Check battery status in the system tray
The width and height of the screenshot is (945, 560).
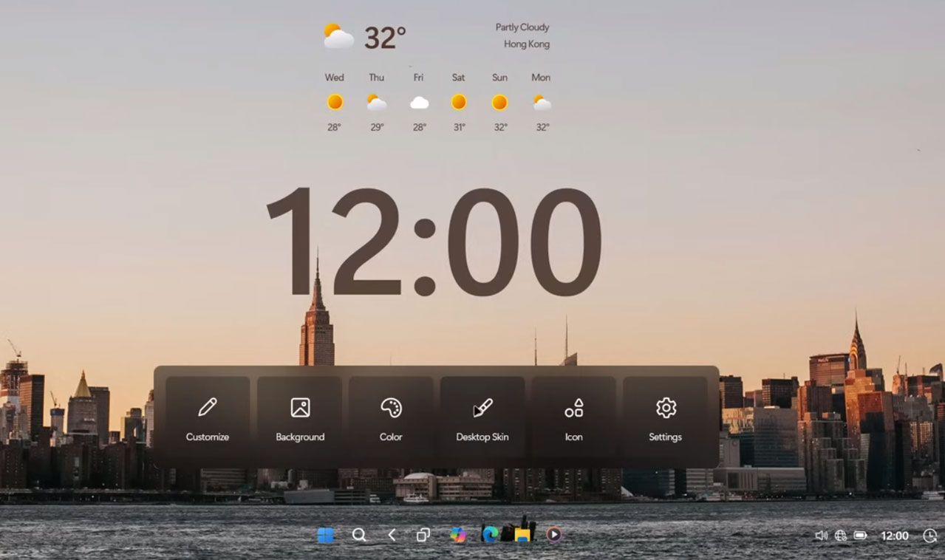[x=862, y=536]
